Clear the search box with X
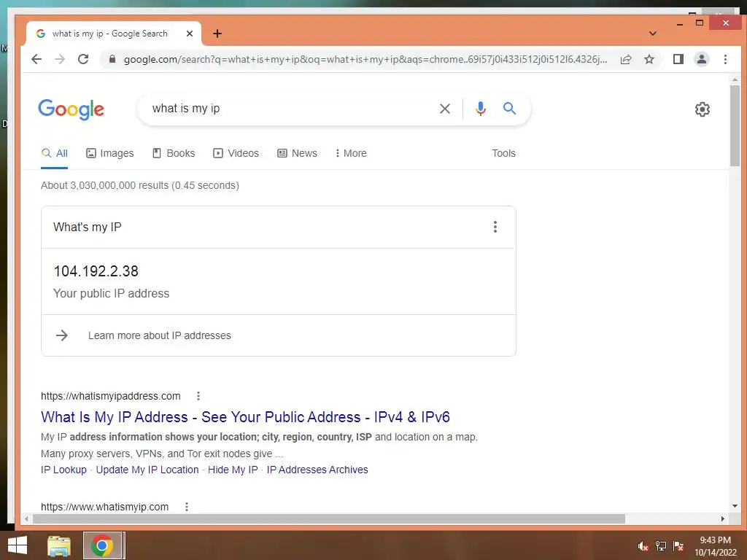Image resolution: width=747 pixels, height=560 pixels. tap(445, 109)
